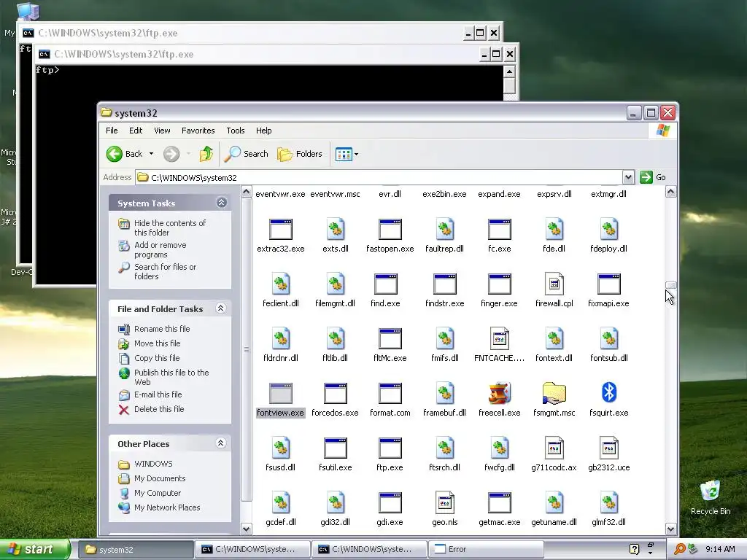Select the g711codc.ax file icon
747x560 pixels.
pyautogui.click(x=554, y=448)
